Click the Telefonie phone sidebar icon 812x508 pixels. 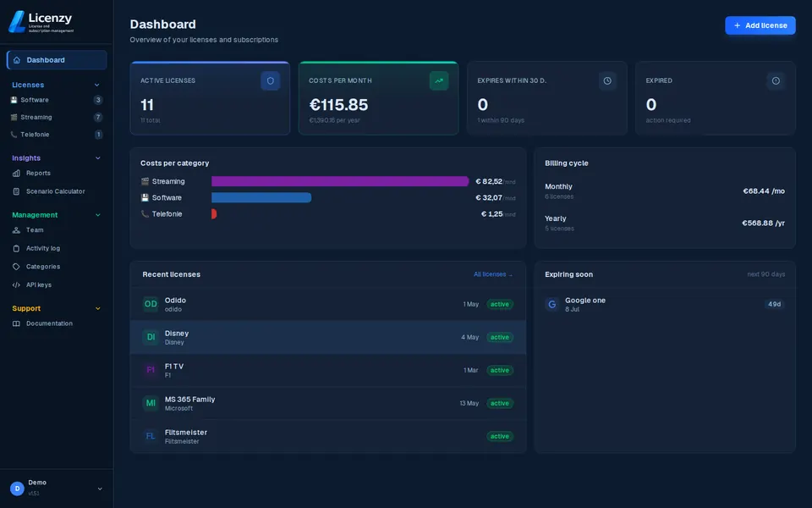[14, 135]
